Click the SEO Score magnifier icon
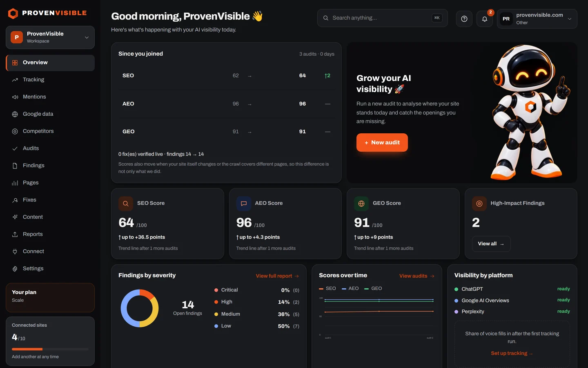Image resolution: width=588 pixels, height=368 pixels. pyautogui.click(x=126, y=203)
